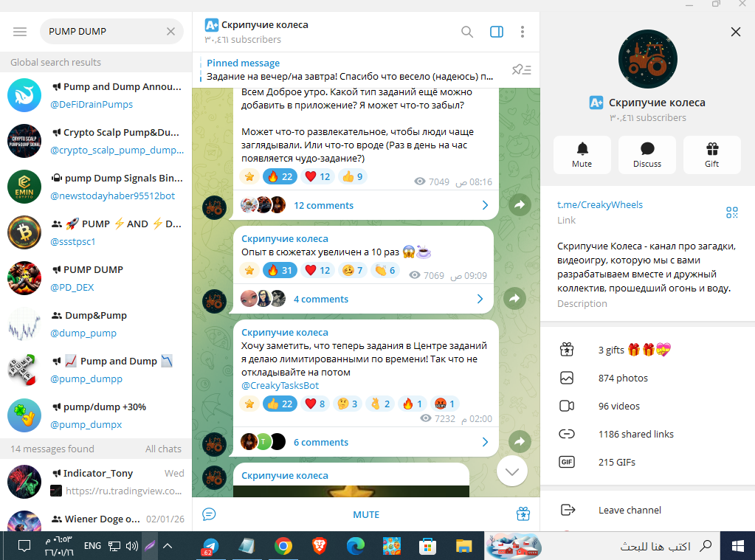755x560 pixels.
Task: Expand 4 comments thread
Action: (x=364, y=299)
